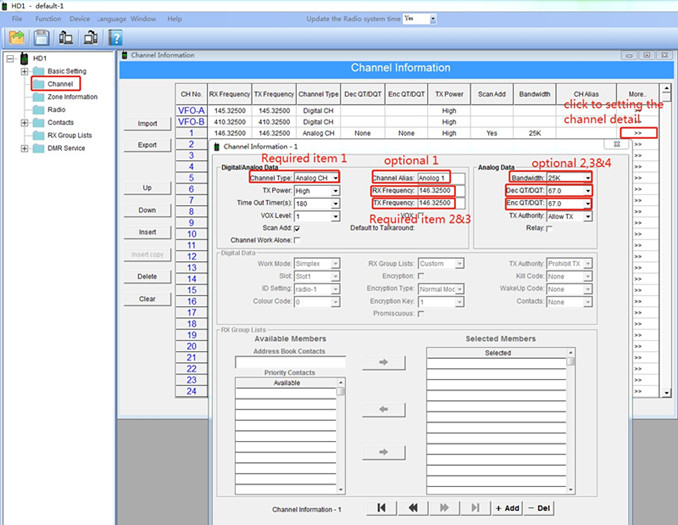Open the Channel Type dropdown
The width and height of the screenshot is (678, 525).
coord(336,178)
